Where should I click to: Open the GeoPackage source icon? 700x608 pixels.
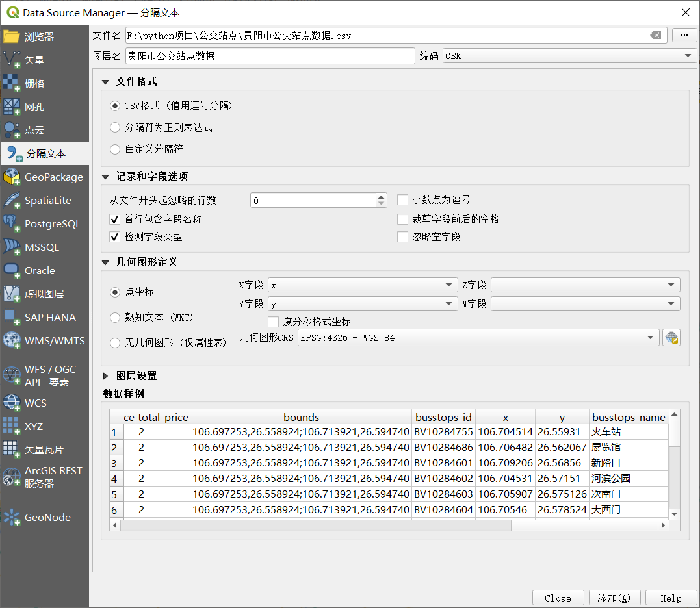12,177
